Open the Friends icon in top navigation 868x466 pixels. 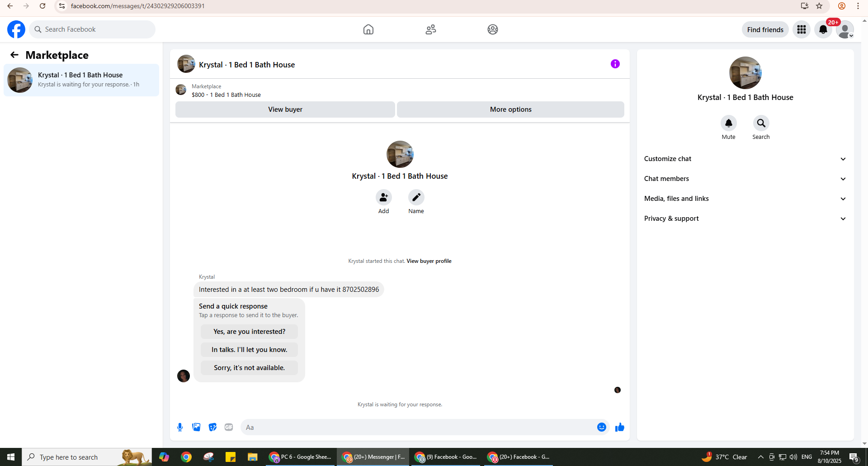[x=431, y=29]
